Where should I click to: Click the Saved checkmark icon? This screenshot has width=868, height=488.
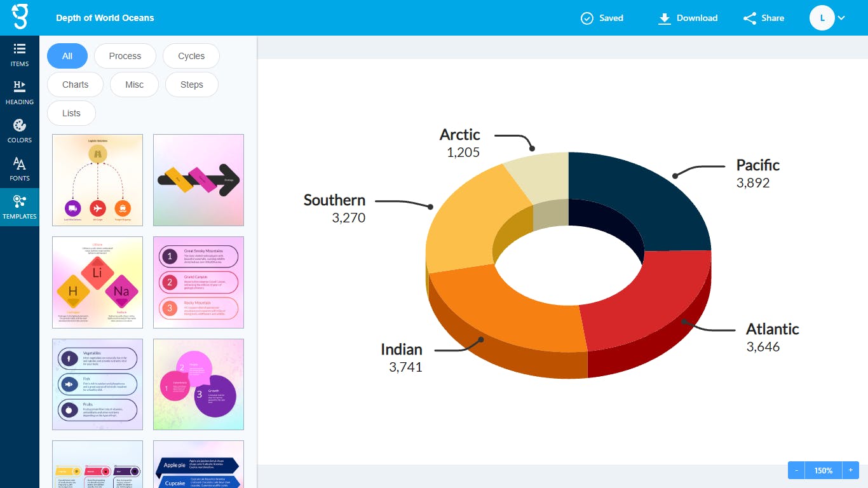(x=587, y=18)
